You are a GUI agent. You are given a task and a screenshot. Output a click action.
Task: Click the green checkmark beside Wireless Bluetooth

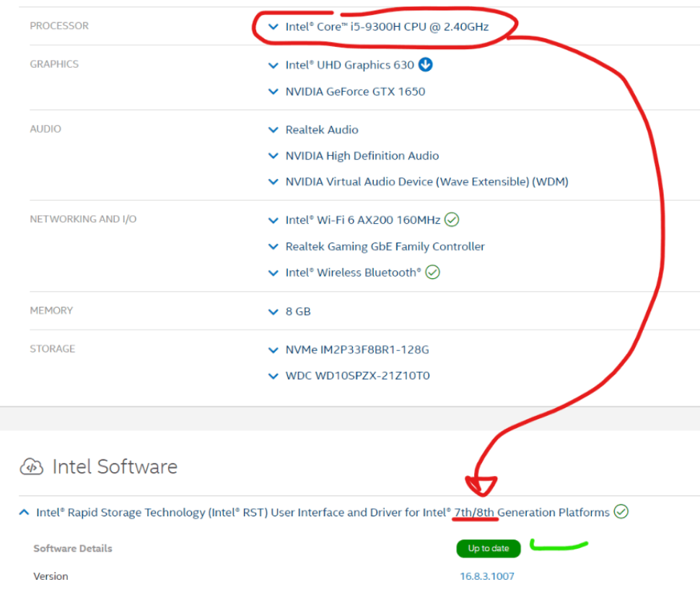coord(432,272)
